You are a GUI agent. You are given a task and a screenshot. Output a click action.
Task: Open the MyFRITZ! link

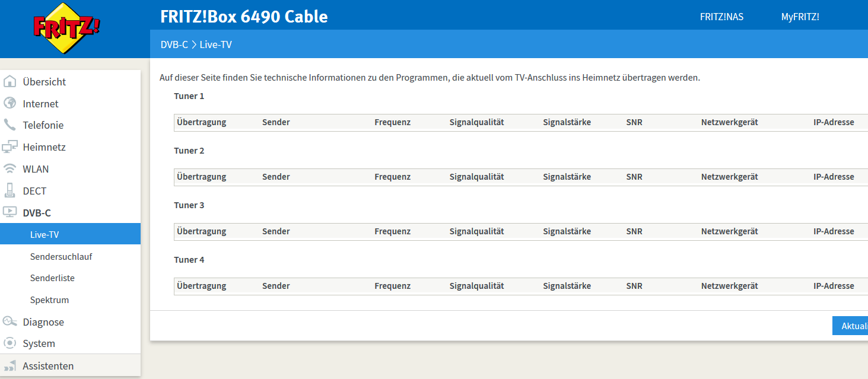800,17
